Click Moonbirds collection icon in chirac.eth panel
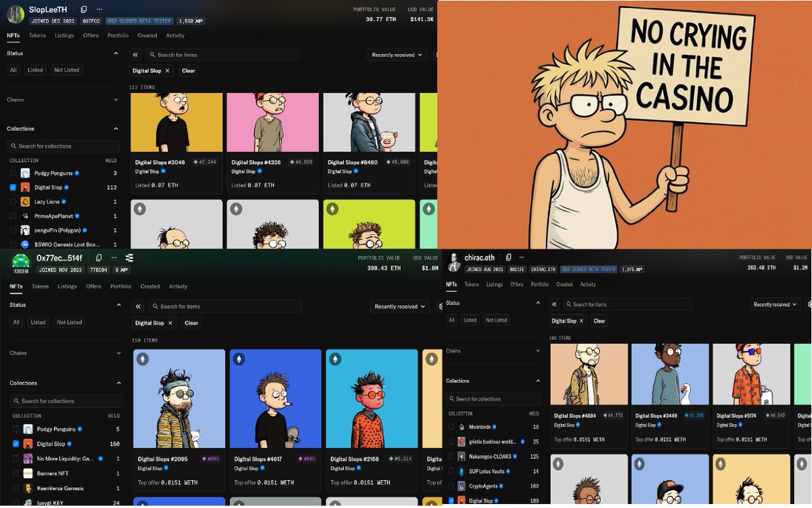Viewport: 812px width, 508px height. coord(461,427)
